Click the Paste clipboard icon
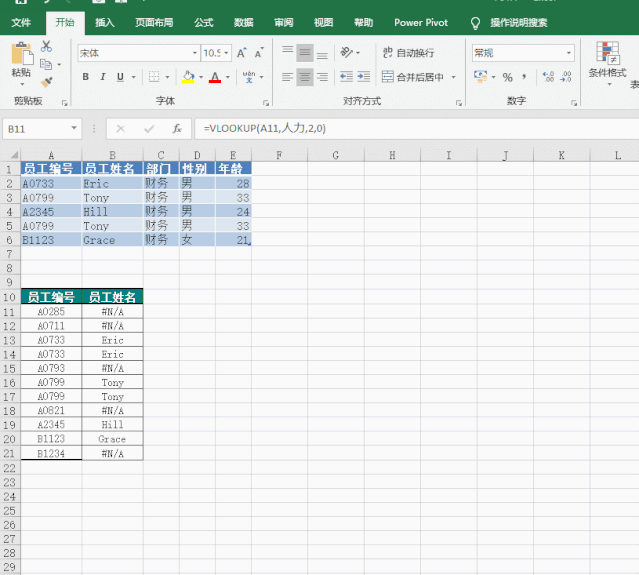The height and width of the screenshot is (575, 639). coord(22,53)
